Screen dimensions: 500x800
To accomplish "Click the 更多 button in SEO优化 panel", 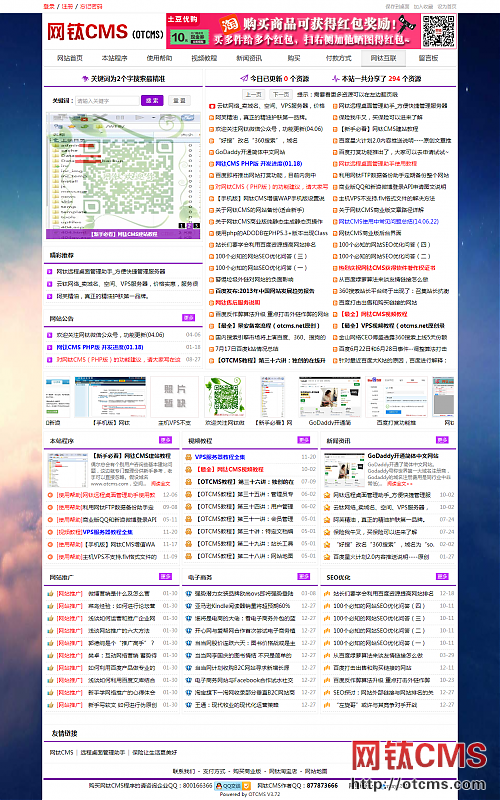I will pyautogui.click(x=442, y=577).
